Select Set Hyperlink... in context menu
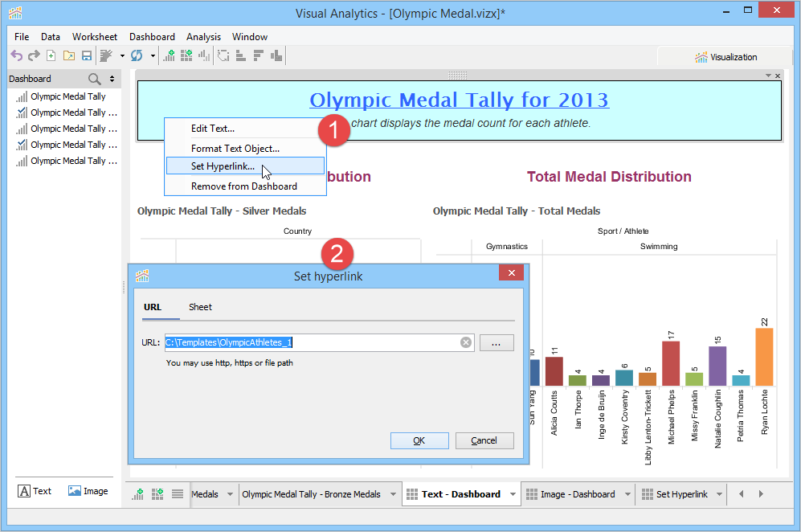This screenshot has width=801, height=532. [245, 166]
